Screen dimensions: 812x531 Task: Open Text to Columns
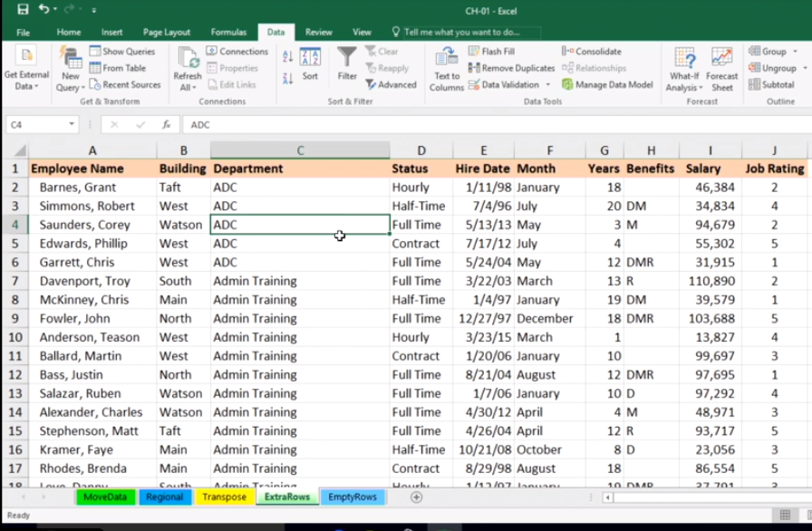[447, 69]
